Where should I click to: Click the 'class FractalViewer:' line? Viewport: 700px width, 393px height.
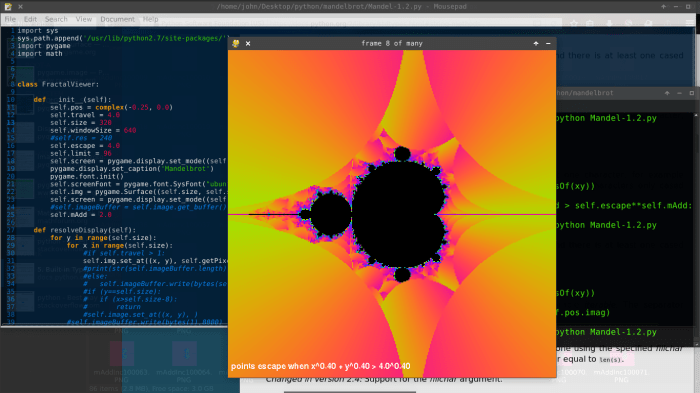tap(58, 84)
